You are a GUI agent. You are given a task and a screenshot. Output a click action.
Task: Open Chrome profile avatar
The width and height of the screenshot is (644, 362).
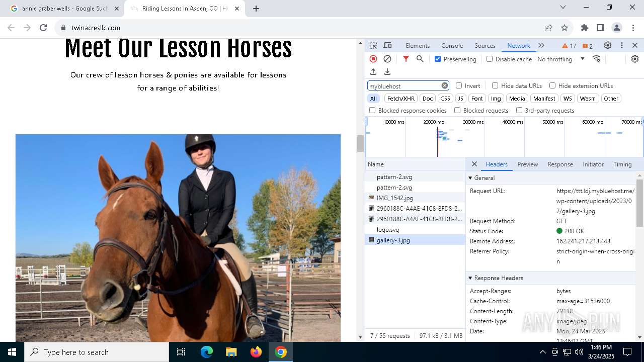617,28
